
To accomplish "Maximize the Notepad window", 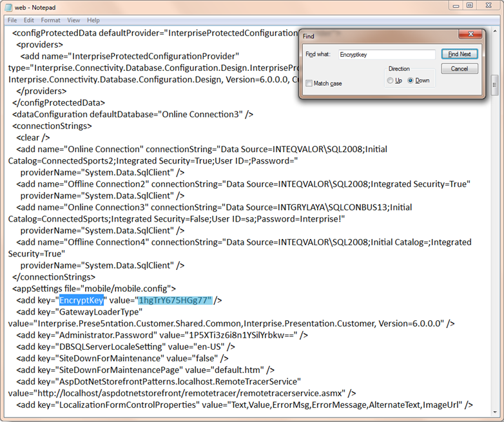I will click(470, 6).
